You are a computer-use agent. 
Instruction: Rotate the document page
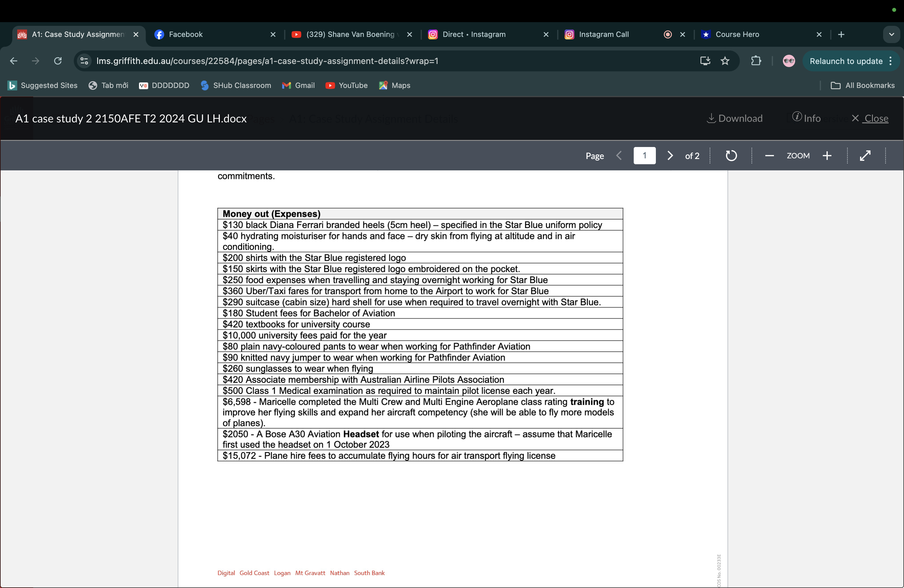pos(731,155)
